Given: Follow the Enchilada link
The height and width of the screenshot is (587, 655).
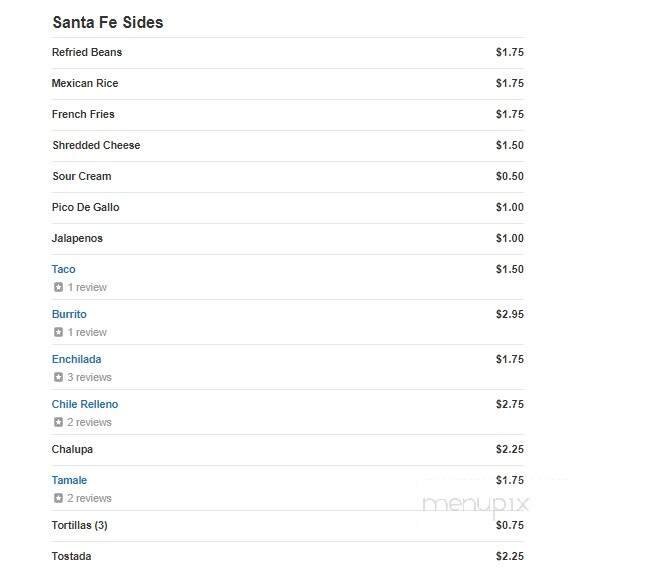Looking at the screenshot, I should (x=76, y=359).
